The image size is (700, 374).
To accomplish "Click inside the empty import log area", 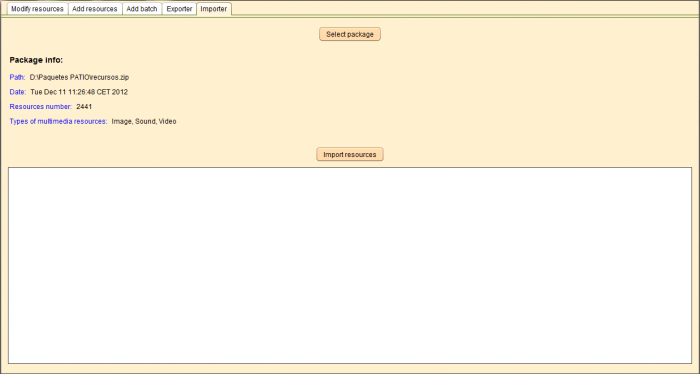I will point(350,266).
